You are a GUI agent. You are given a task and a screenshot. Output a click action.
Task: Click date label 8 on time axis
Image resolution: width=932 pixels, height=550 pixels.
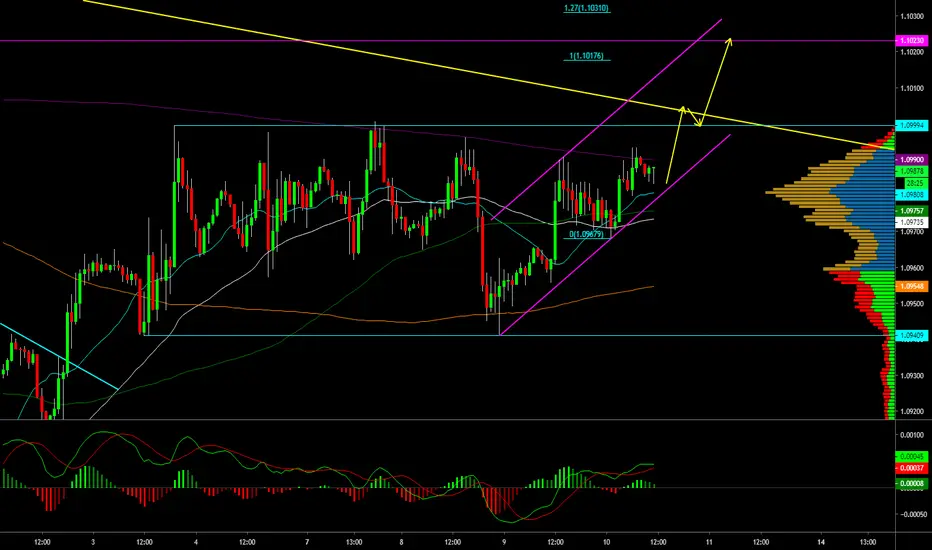pos(402,542)
